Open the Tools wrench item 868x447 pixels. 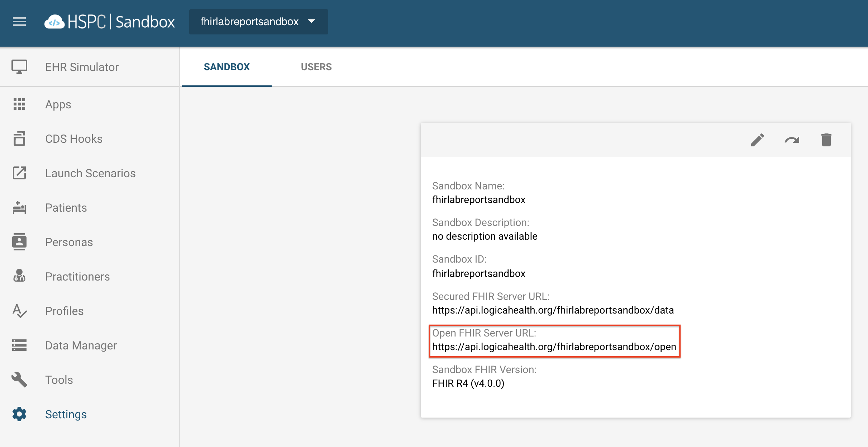59,380
